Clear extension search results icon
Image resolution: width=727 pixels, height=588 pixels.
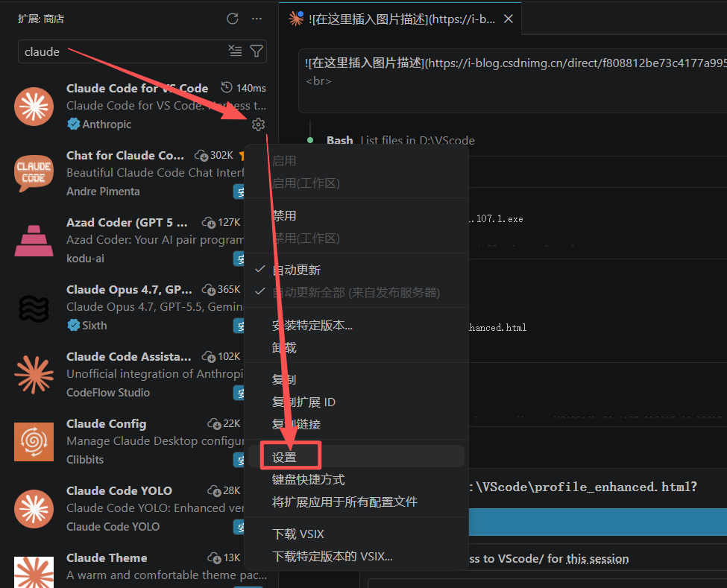(235, 51)
